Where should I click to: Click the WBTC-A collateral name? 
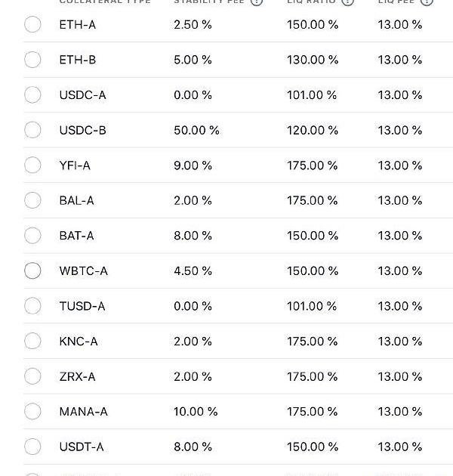point(83,270)
